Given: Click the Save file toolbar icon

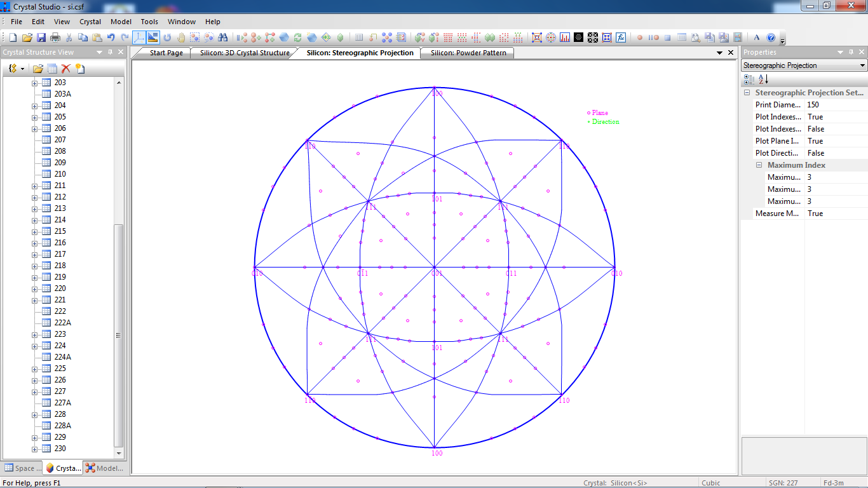Looking at the screenshot, I should 41,37.
